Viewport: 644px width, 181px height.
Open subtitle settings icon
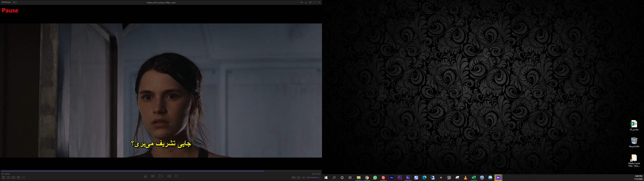coord(299,177)
